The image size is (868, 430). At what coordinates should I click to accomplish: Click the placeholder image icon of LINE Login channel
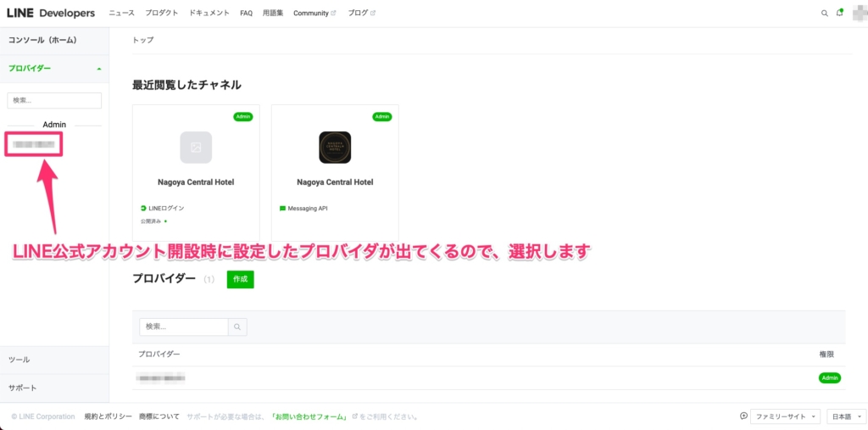pos(196,148)
